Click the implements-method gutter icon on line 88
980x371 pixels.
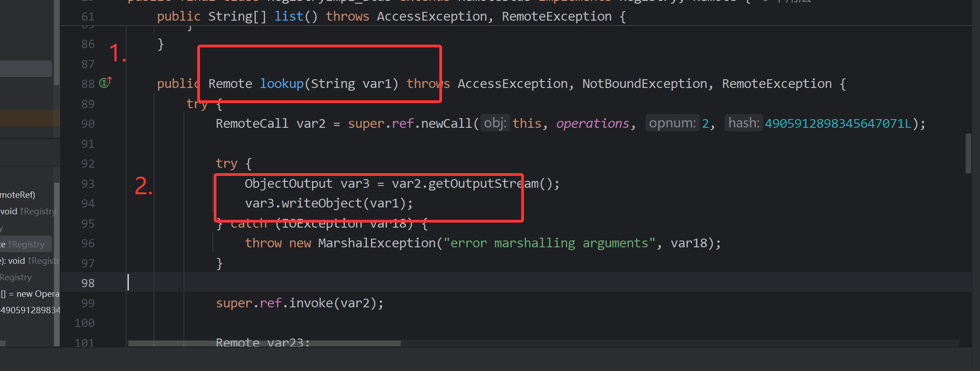[105, 82]
